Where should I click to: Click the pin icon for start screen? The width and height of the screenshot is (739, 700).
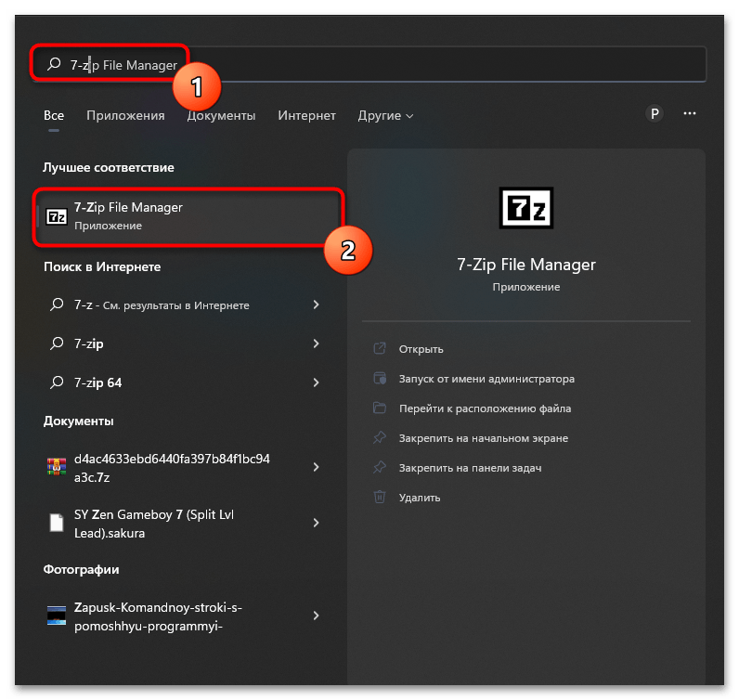[x=380, y=438]
